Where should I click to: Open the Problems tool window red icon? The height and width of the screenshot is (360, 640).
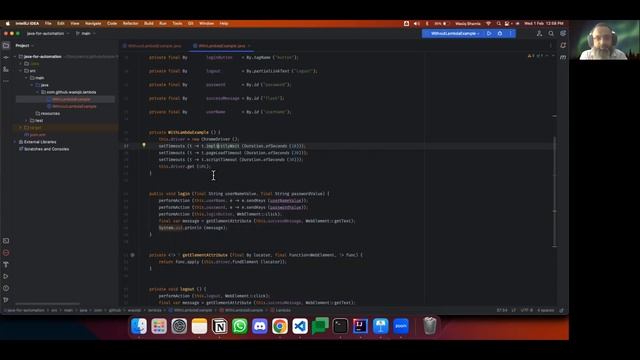tap(6, 253)
